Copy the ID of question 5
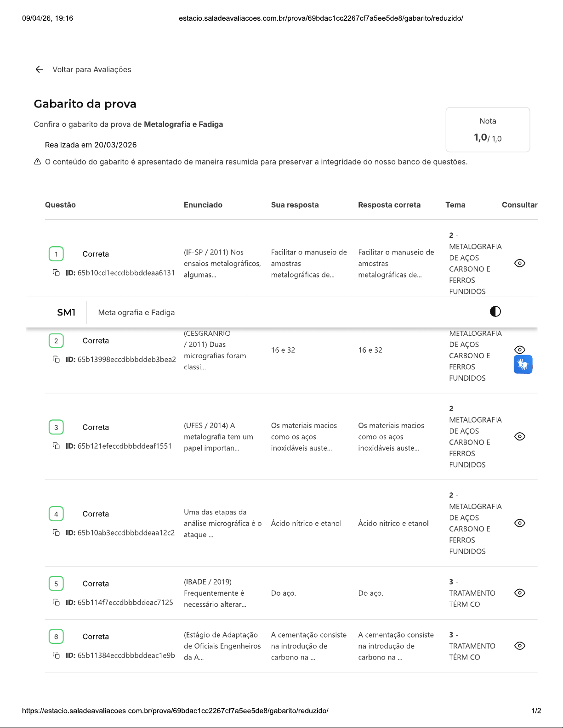Viewport: 563px width, 728px height. point(56,602)
